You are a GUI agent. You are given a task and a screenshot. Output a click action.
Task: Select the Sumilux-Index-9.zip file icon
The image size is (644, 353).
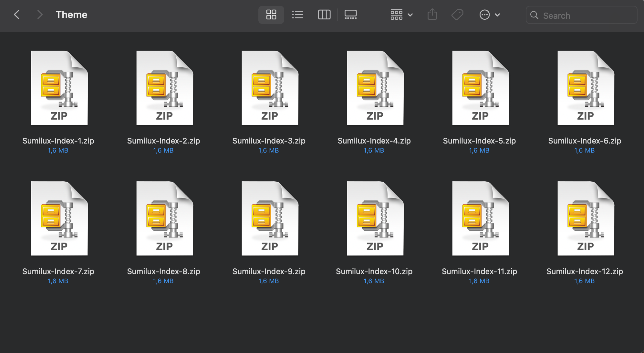[x=270, y=219]
